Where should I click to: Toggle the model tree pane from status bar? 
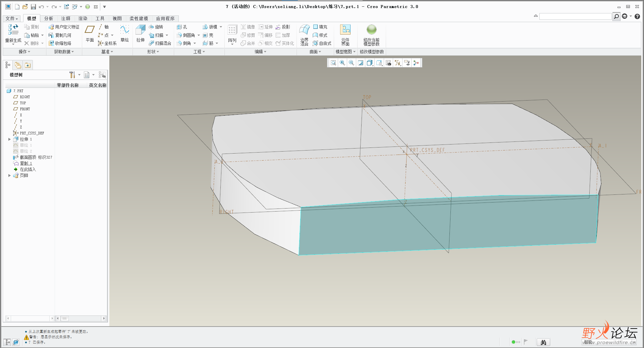pos(8,342)
